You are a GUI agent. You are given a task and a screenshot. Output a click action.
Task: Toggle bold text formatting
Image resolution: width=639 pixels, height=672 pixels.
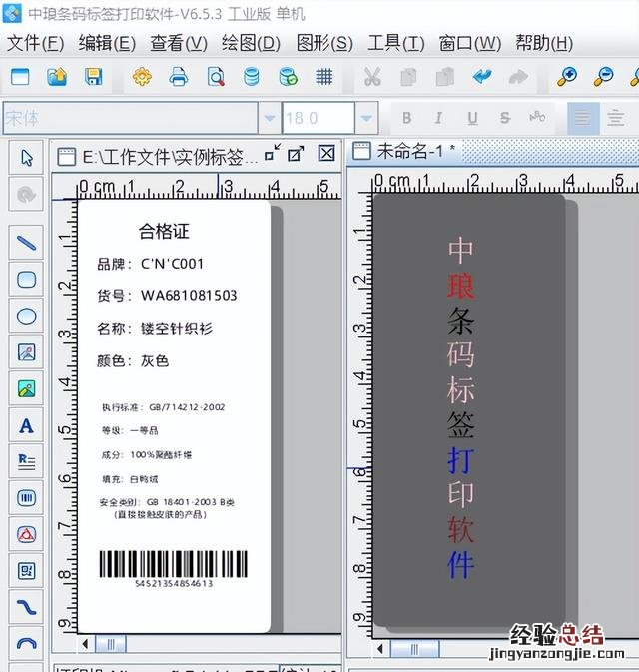tap(406, 118)
